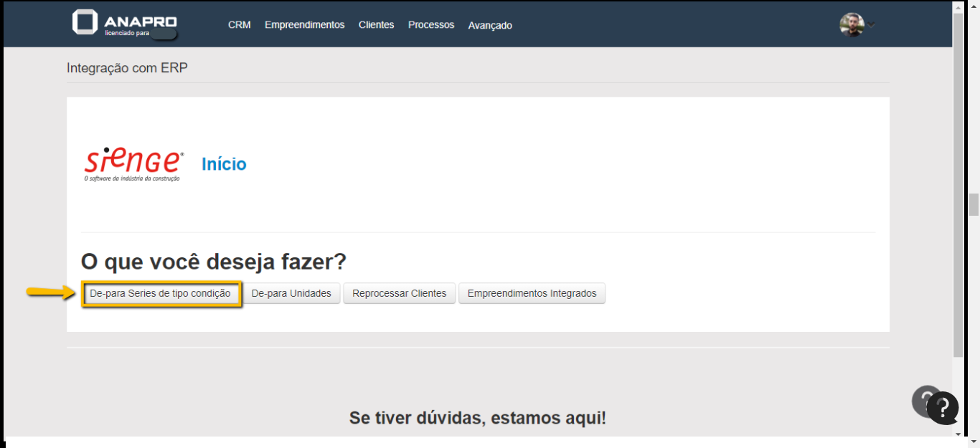
Task: Click the Integração com ERP page title
Action: pos(127,68)
